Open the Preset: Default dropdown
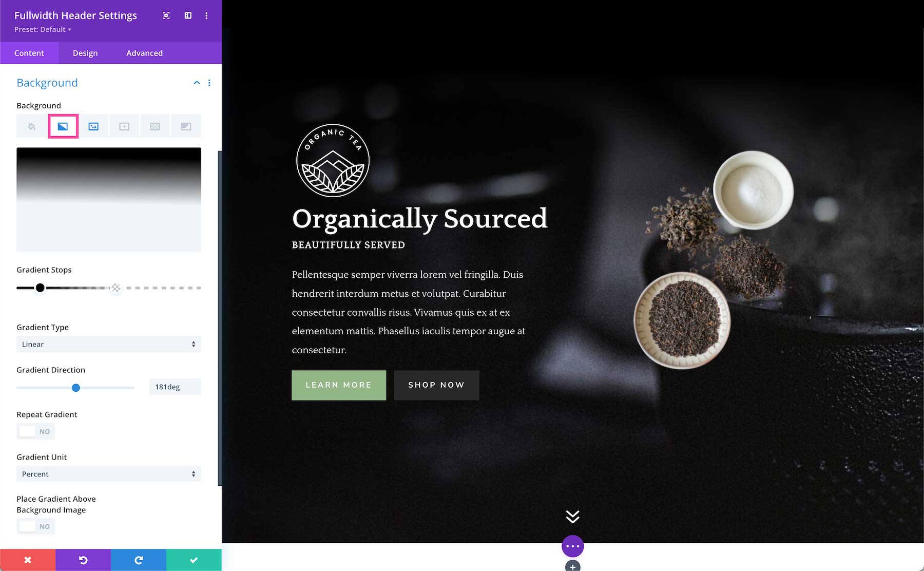 click(x=43, y=29)
